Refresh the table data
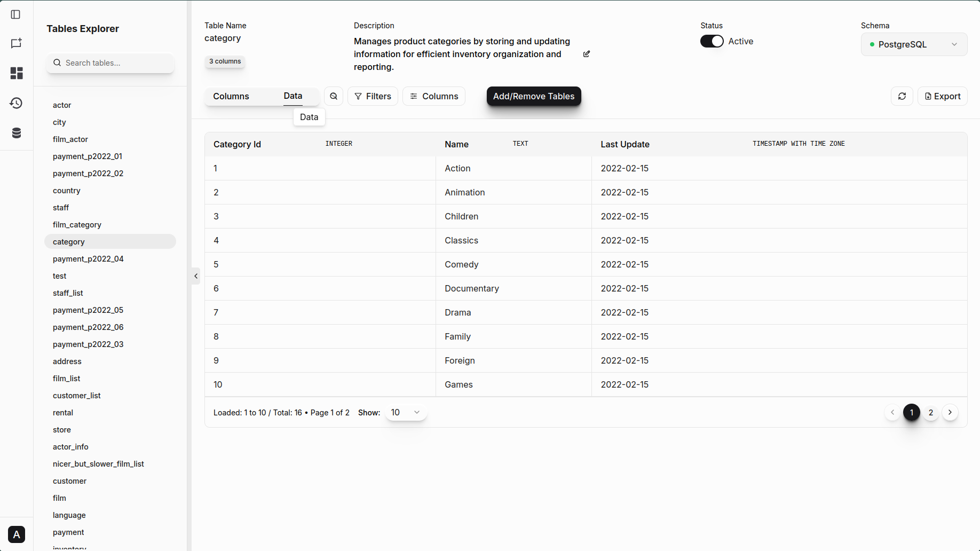 pyautogui.click(x=902, y=96)
